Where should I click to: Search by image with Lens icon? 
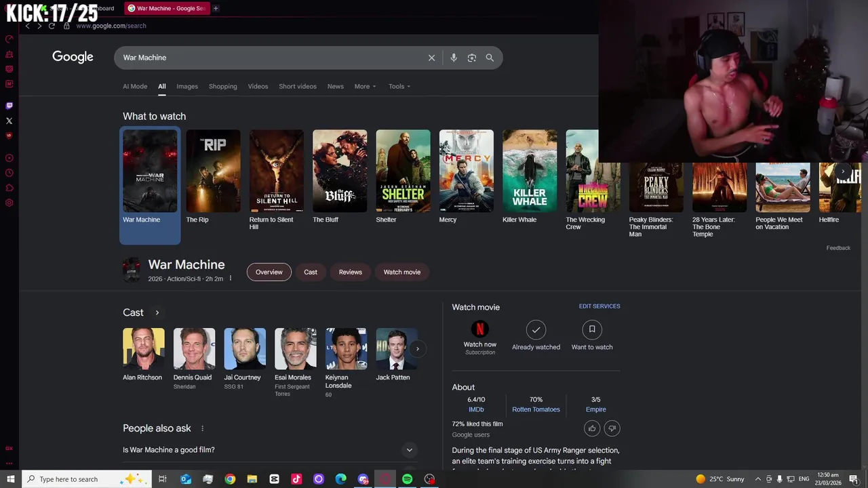pos(472,58)
